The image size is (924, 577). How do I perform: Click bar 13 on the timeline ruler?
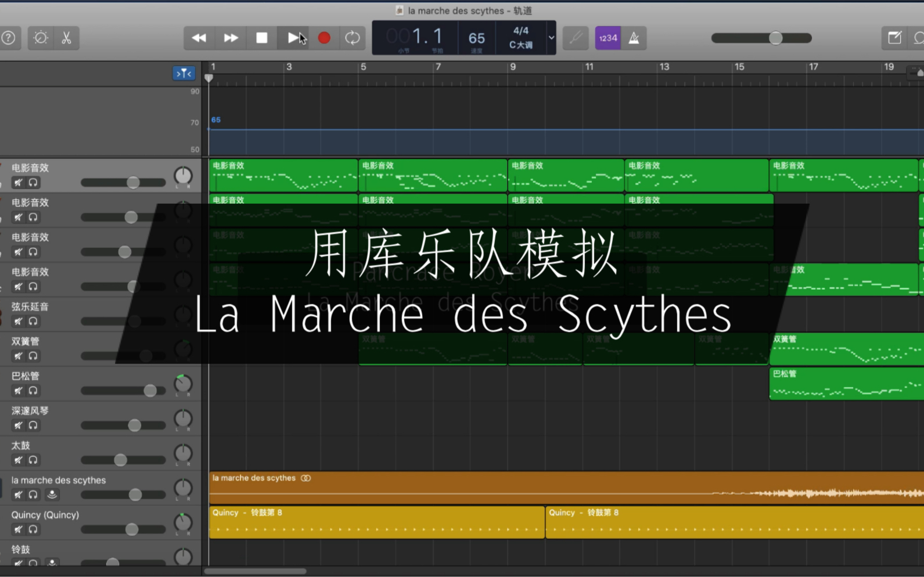[664, 67]
